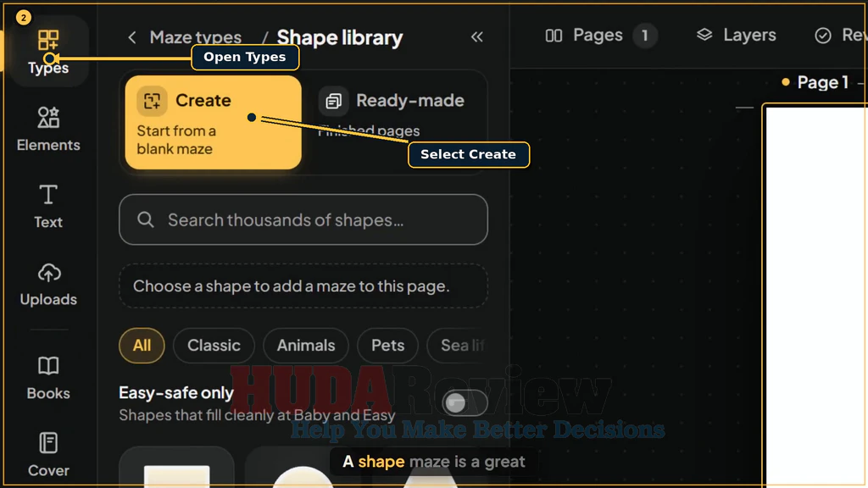Select the round shape thumbnail

pos(303,468)
